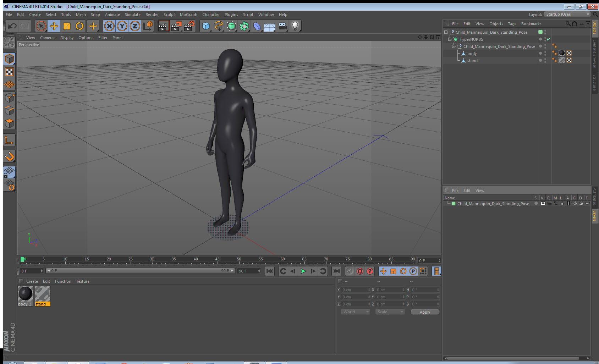Collapse top Child_Mannequin_Dark_Standing_Pose node
Screen dimensions: 599x364
(446, 32)
